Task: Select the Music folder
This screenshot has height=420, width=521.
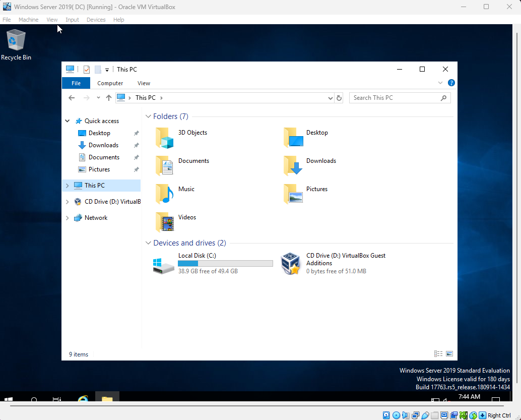Action: coord(175,194)
